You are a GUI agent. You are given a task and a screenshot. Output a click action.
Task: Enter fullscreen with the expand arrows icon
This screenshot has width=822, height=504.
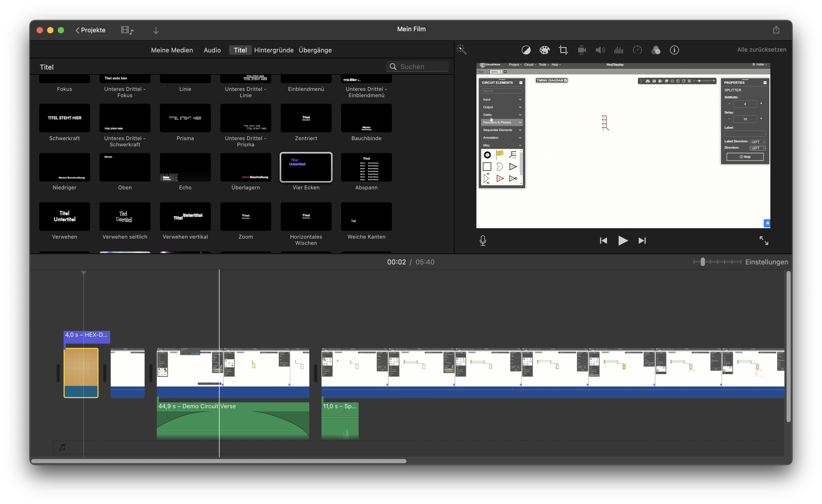click(x=764, y=241)
